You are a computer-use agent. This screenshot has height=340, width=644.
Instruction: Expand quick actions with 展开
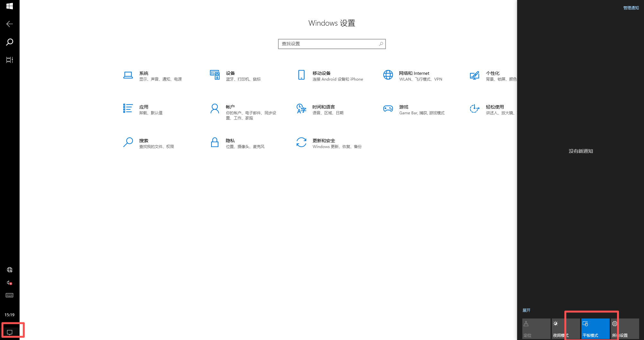point(527,310)
